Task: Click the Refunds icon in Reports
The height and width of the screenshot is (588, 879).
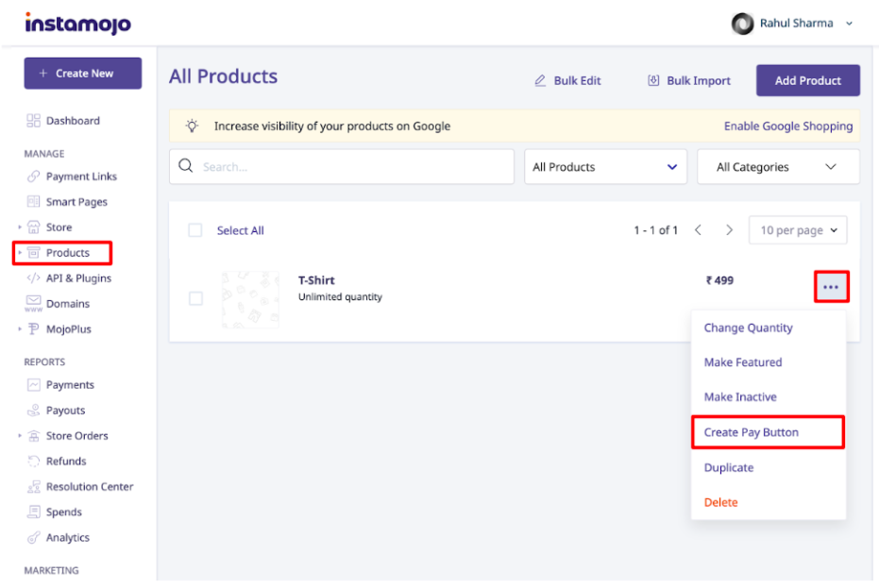Action: click(x=34, y=462)
